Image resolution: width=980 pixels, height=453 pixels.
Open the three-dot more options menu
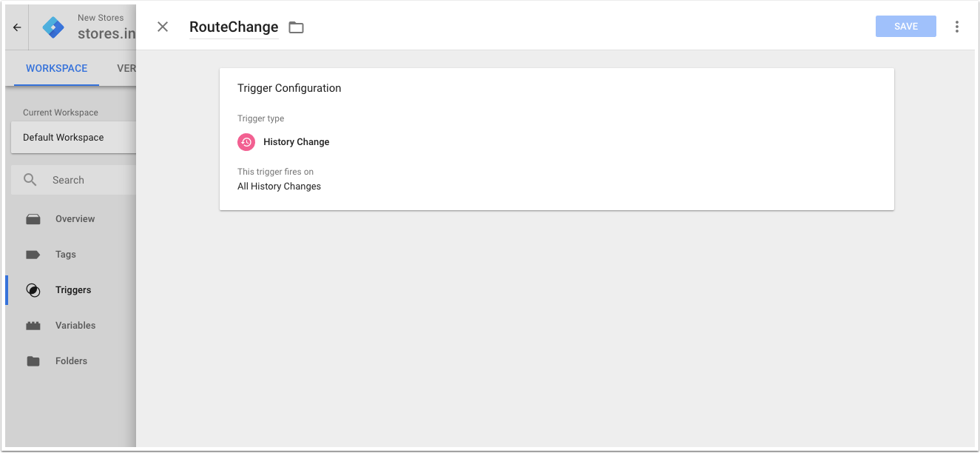click(x=956, y=27)
